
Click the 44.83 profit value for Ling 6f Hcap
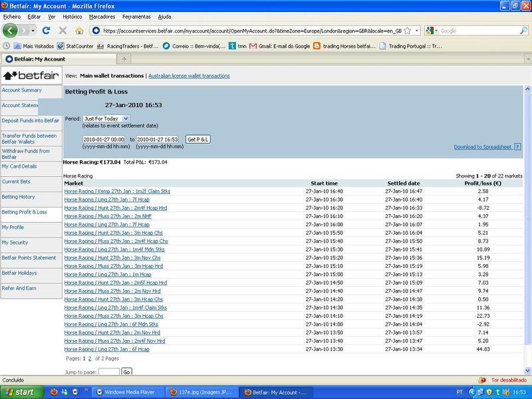coord(483,349)
